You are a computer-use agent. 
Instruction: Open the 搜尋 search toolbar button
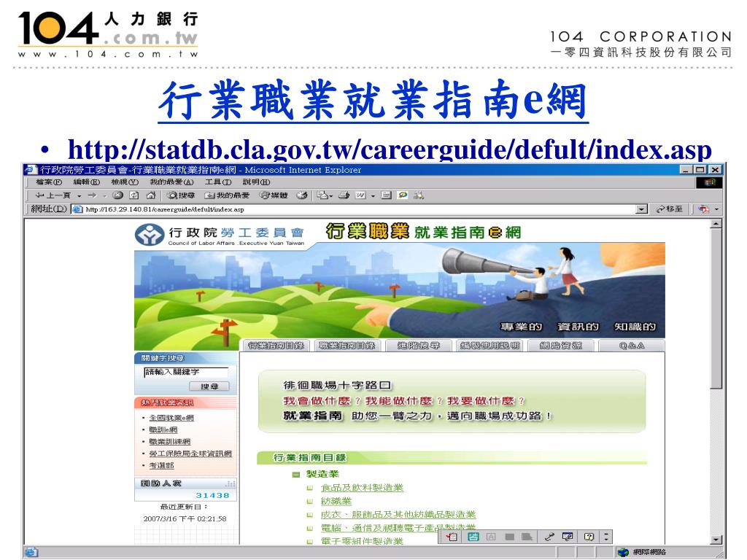[181, 195]
